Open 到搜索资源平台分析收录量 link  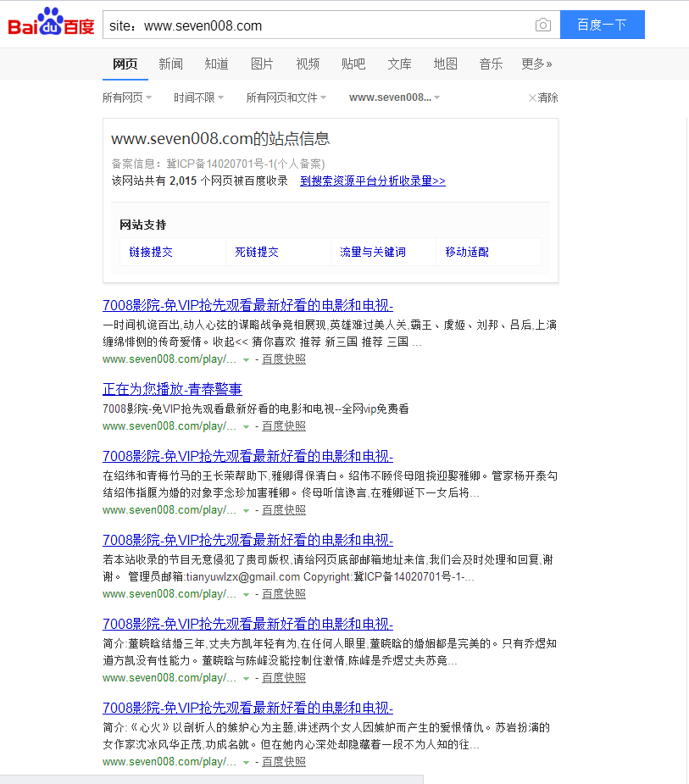(x=373, y=181)
